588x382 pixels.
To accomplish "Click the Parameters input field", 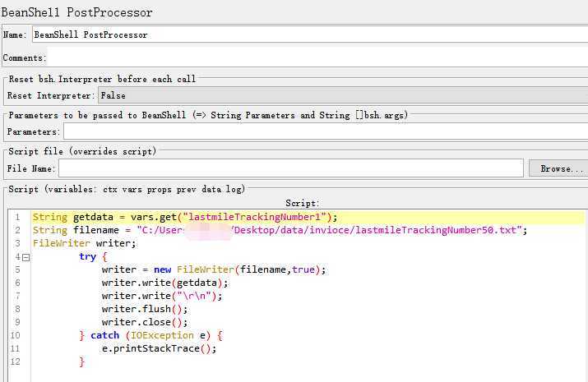I will tap(326, 131).
